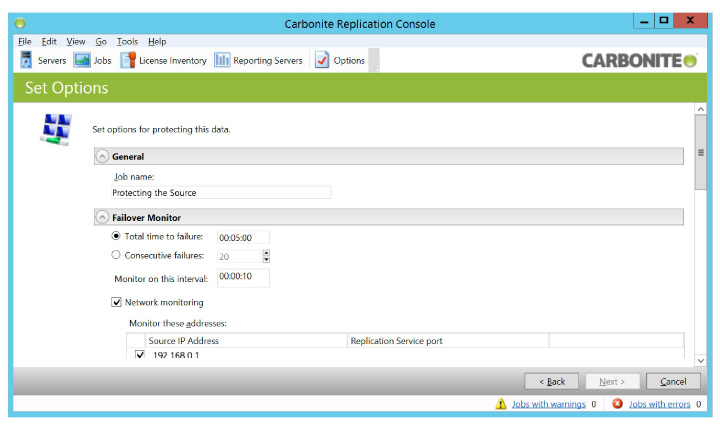720x430 pixels.
Task: Open the Jobs toolbar icon
Action: (82, 60)
